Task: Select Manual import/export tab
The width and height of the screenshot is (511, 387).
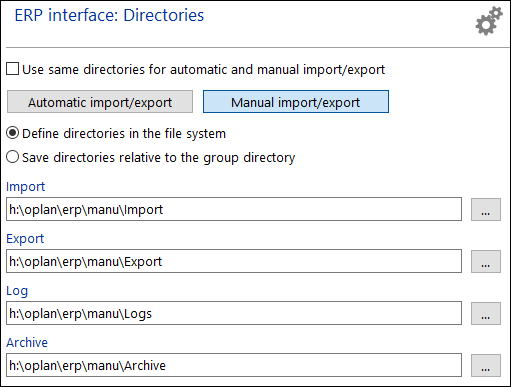Action: (x=296, y=102)
